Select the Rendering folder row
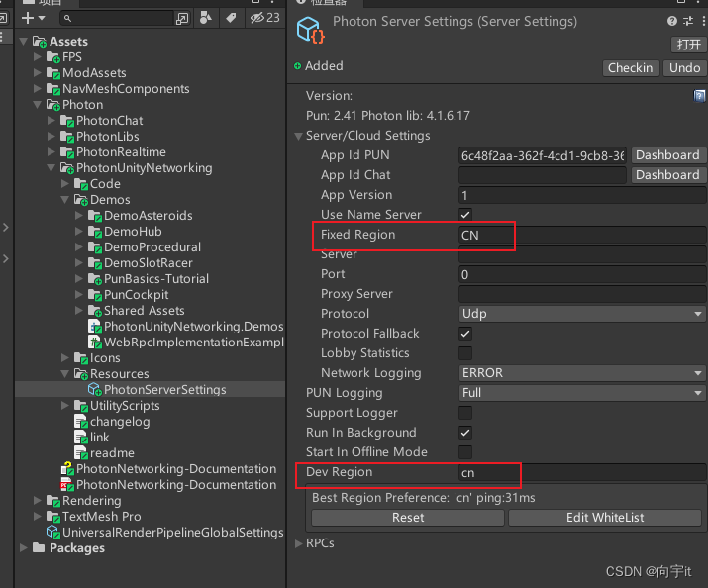 [x=151, y=501]
